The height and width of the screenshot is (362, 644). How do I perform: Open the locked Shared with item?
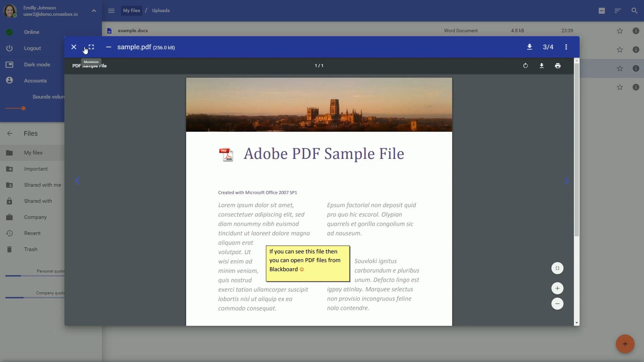tap(32, 201)
